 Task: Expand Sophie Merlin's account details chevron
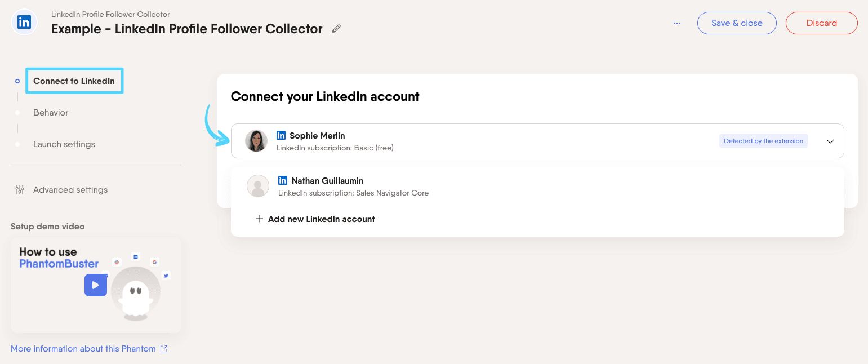point(830,141)
